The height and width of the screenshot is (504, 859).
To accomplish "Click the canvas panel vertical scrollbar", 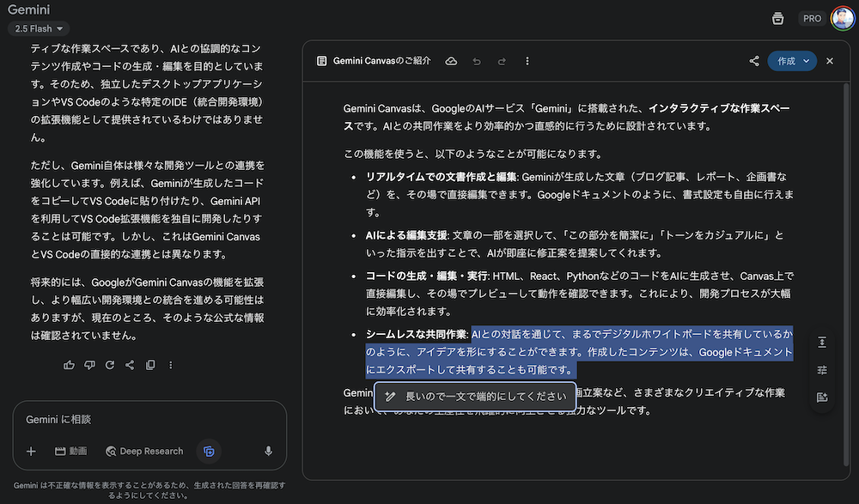I will tap(846, 274).
